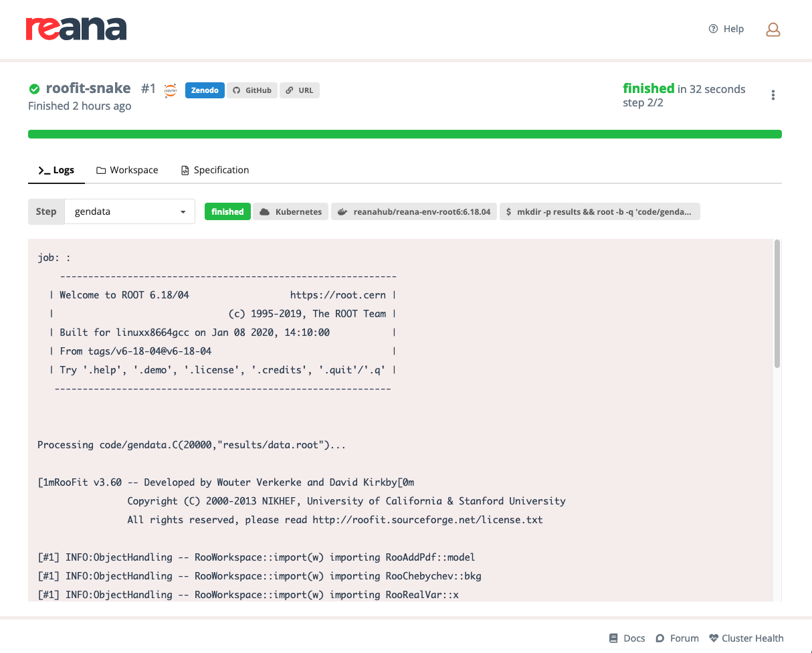Click the URL link icon badge

[299, 90]
